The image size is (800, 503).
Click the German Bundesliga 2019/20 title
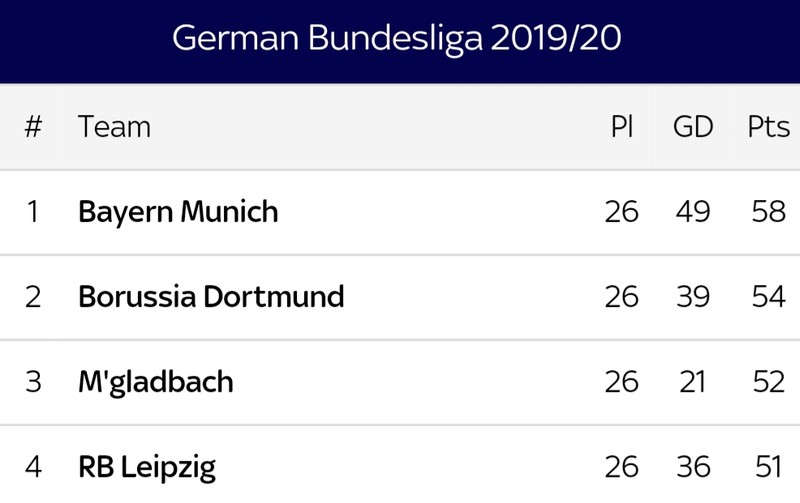tap(396, 39)
